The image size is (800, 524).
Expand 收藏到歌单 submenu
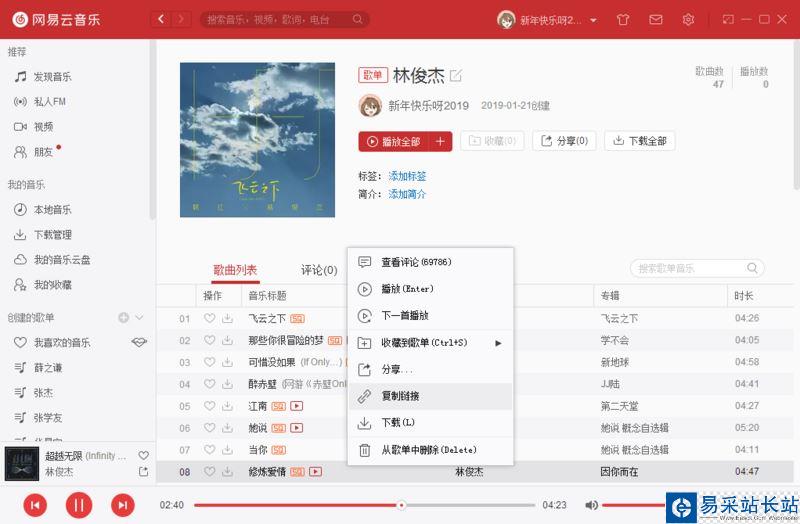430,342
